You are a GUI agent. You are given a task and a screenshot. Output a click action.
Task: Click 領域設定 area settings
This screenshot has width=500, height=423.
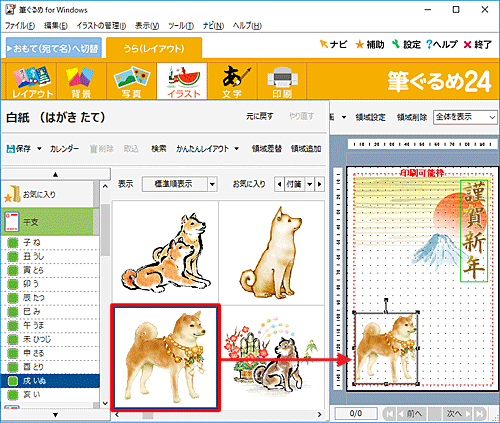tap(370, 117)
